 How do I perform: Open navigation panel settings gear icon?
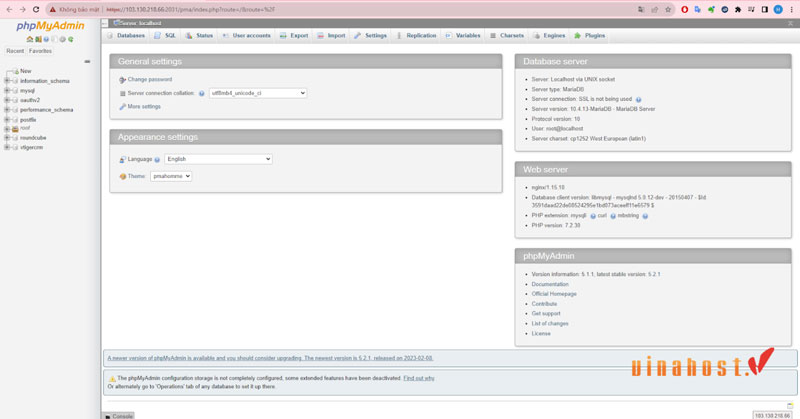pyautogui.click(x=62, y=39)
